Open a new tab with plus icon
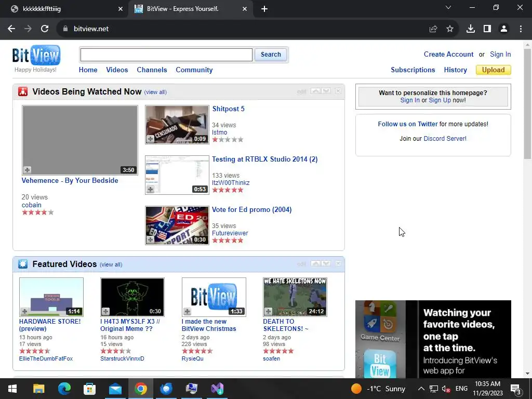The image size is (532, 399). click(264, 9)
